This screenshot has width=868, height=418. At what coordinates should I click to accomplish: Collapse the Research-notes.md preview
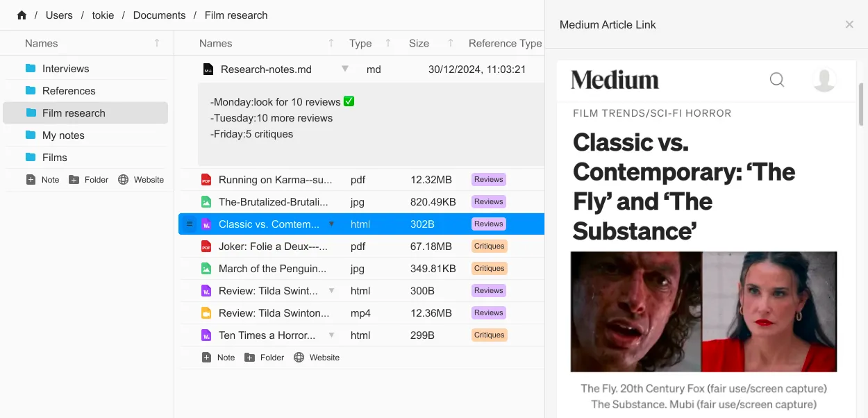[x=345, y=69]
